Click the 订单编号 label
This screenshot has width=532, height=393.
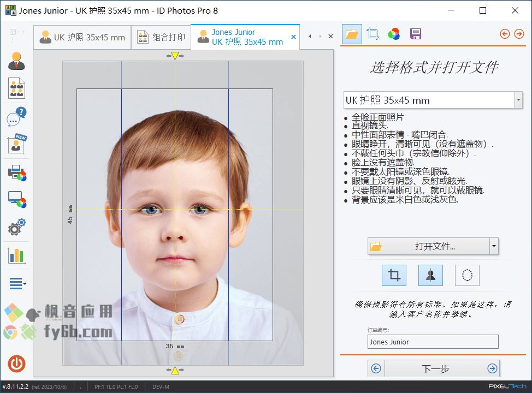point(379,330)
